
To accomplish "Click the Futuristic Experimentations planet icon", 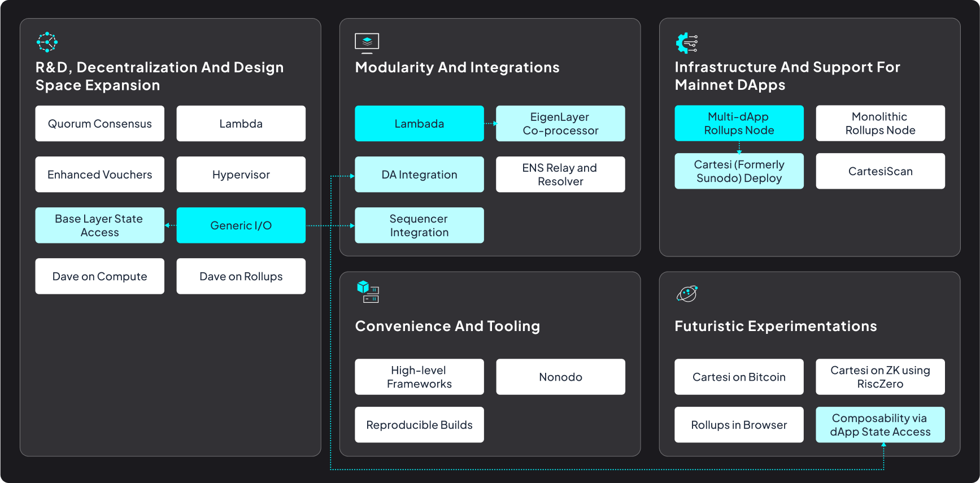I will point(687,294).
